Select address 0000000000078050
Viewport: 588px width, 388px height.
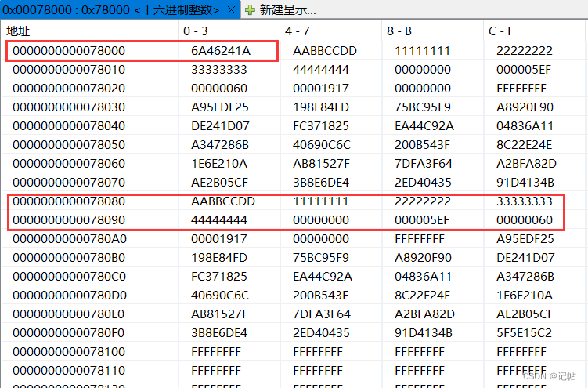tap(69, 144)
